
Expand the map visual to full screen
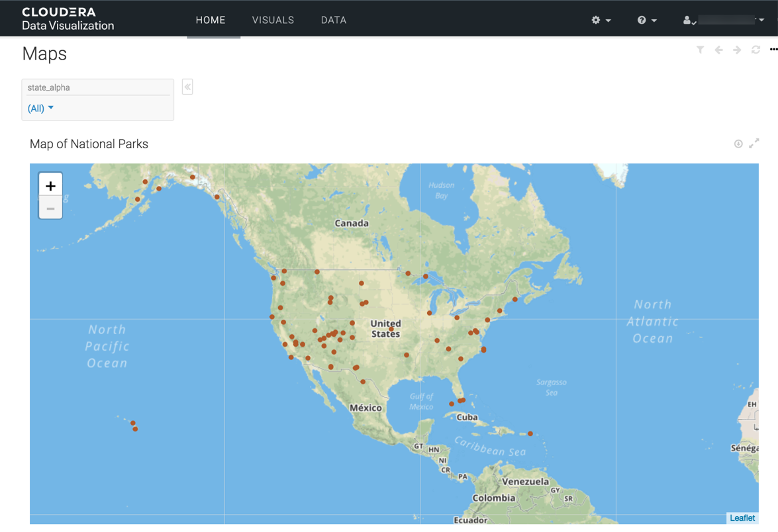tap(754, 144)
